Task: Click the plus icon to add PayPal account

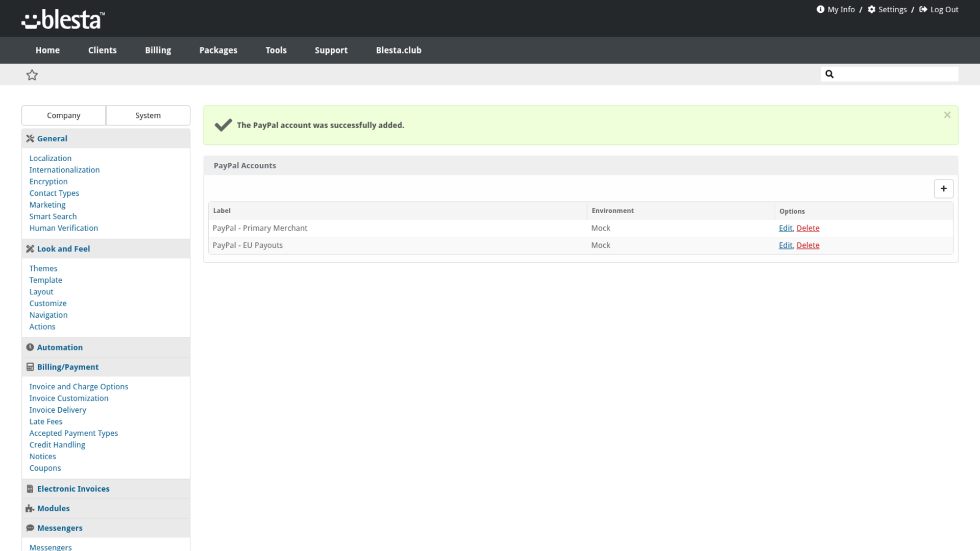Action: point(944,189)
